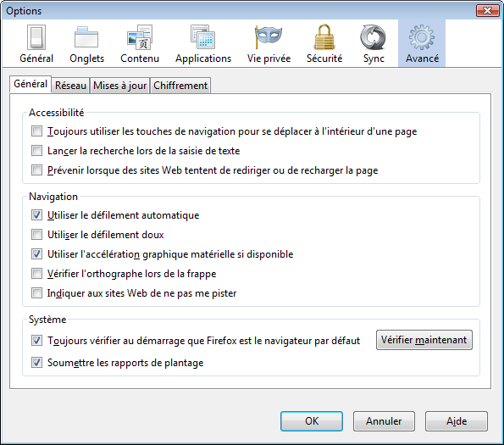The width and height of the screenshot is (504, 445).
Task: Enable Indiquer aux sites de ne pas pister
Action: (x=36, y=293)
